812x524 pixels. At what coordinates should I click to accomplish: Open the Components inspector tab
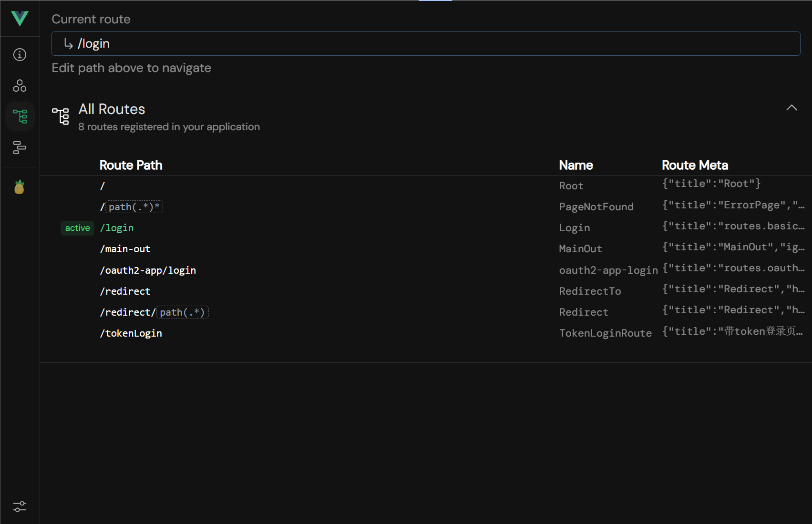tap(20, 86)
